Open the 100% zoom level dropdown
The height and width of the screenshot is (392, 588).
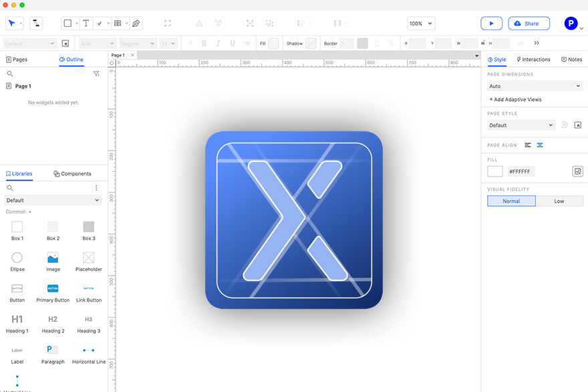(x=420, y=23)
